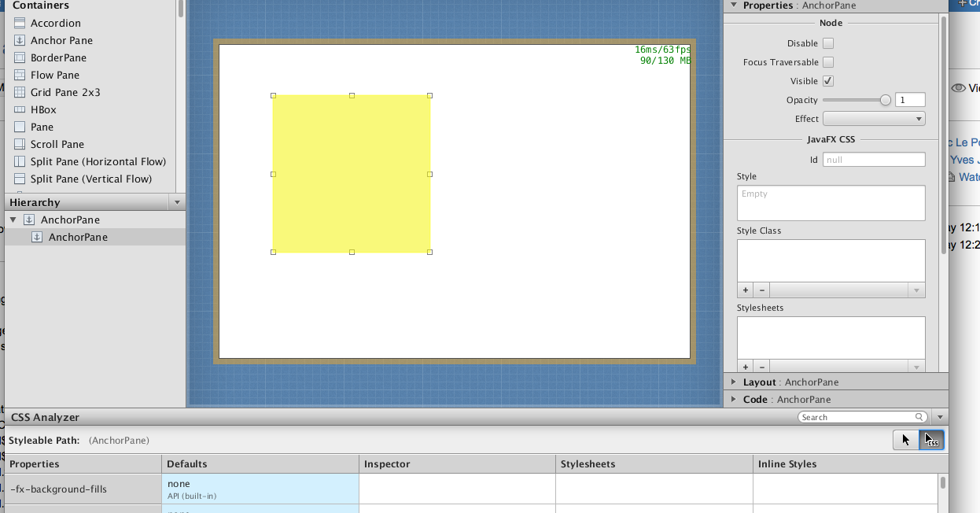Image resolution: width=980 pixels, height=513 pixels.
Task: Click the Accordion container icon
Action: [x=20, y=23]
